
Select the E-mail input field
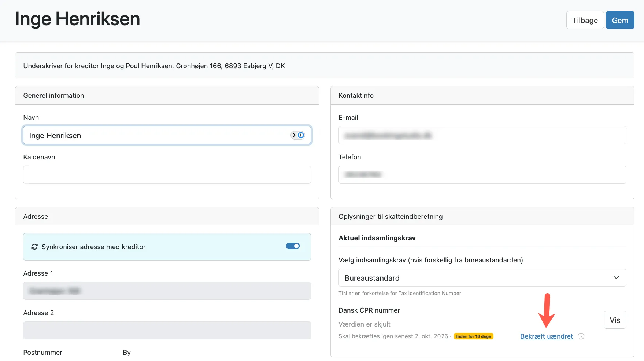(482, 135)
